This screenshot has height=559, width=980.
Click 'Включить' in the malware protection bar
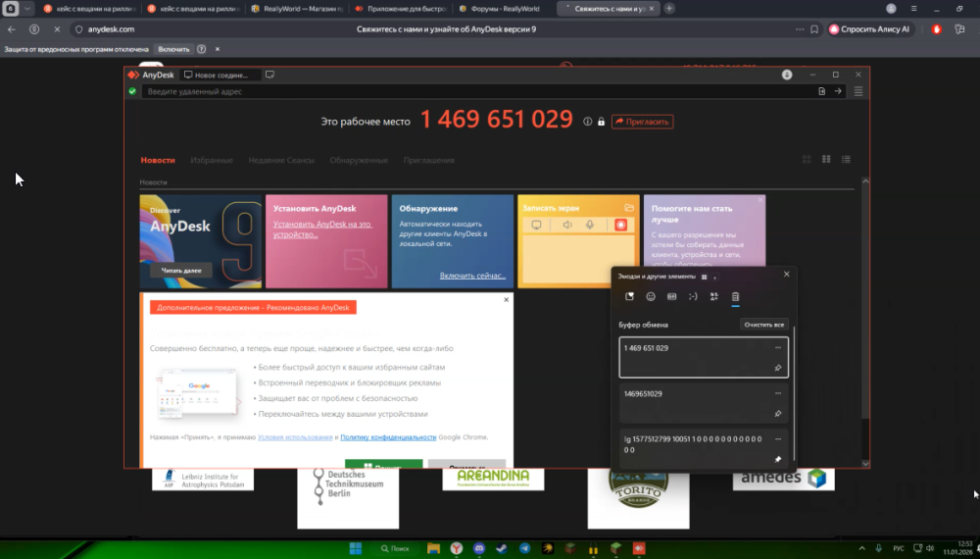(173, 49)
